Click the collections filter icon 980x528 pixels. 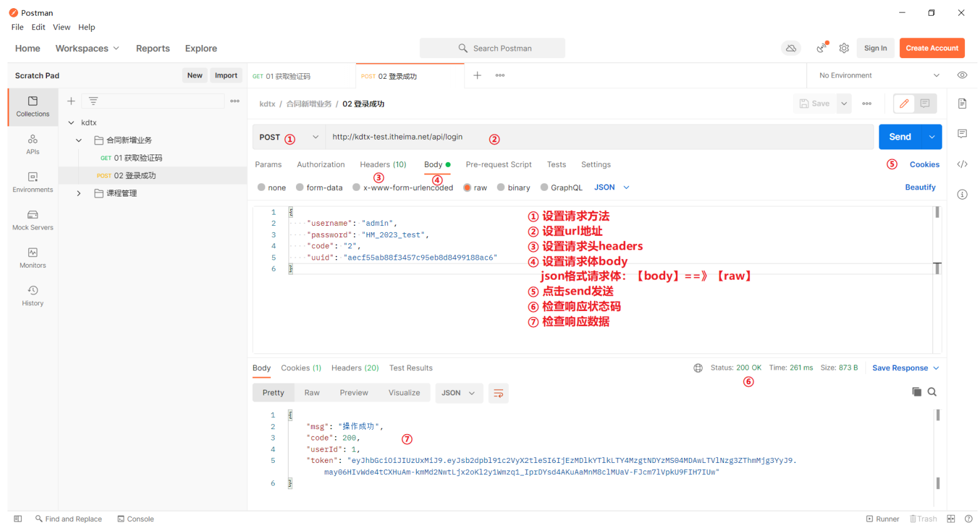point(93,101)
